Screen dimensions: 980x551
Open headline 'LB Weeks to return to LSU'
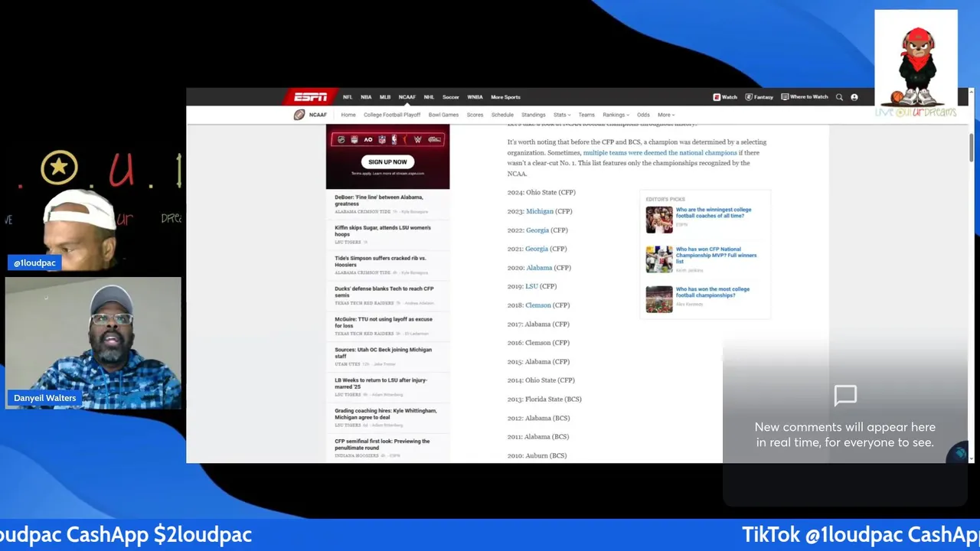[381, 383]
